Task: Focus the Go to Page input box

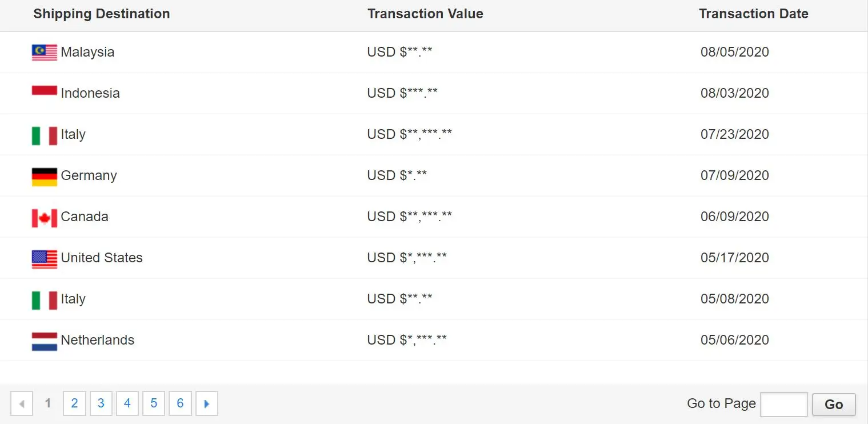Action: click(783, 404)
